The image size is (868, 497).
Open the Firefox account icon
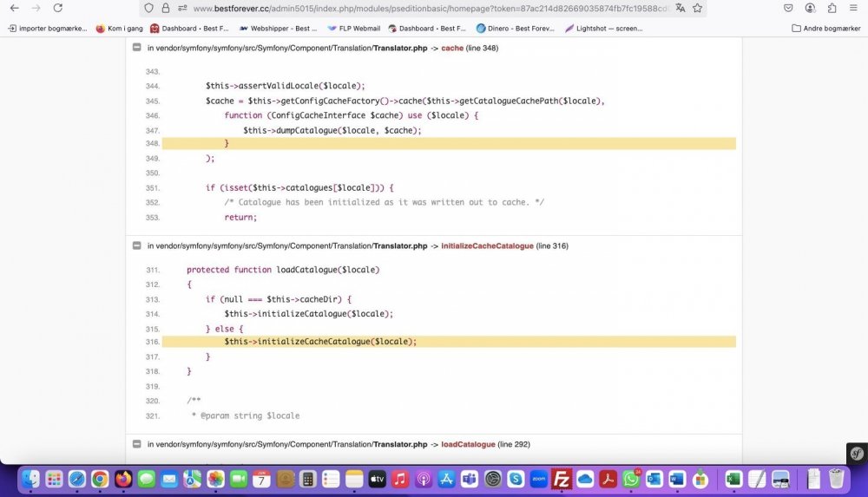pos(810,9)
